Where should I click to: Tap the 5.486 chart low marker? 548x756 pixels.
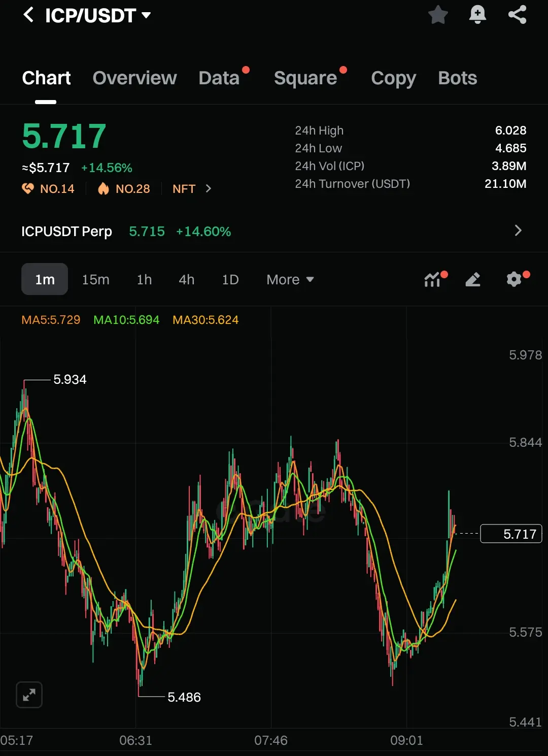(184, 697)
